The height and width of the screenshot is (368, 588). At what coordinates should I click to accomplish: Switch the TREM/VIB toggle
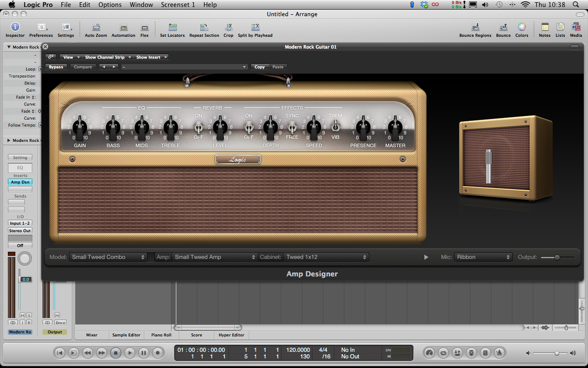coord(335,126)
